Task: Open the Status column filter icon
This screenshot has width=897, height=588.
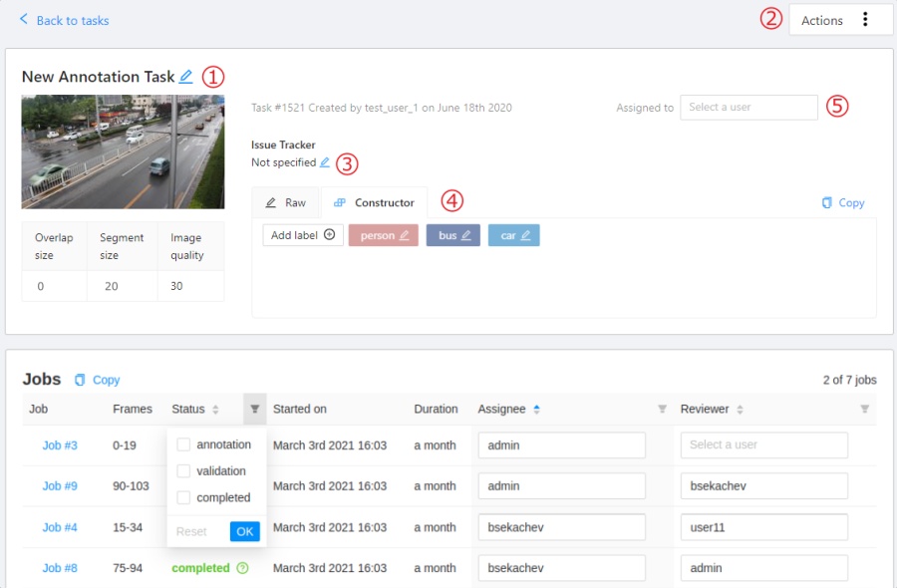Action: point(255,409)
